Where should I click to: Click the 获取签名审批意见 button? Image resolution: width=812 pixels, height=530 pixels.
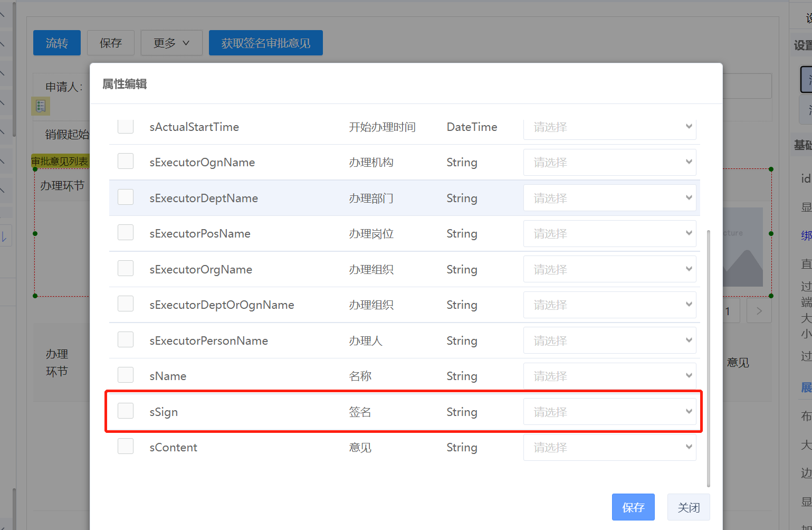pos(265,43)
